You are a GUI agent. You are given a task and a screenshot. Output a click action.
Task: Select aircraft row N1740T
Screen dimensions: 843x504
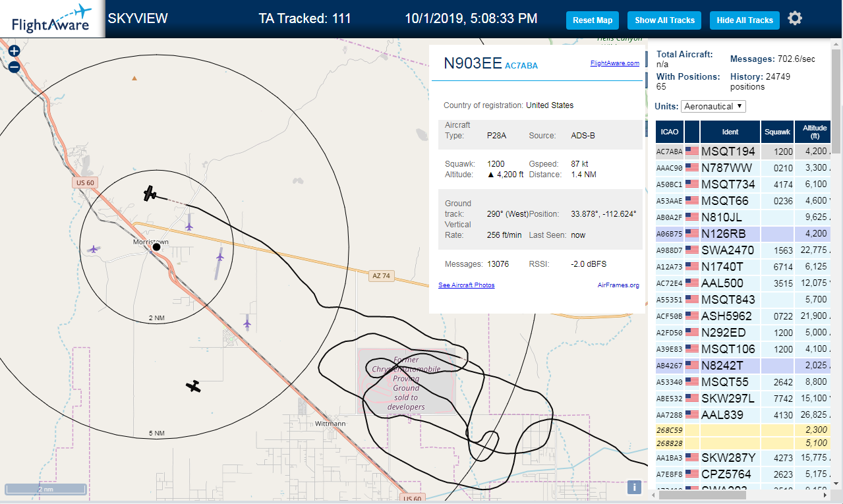(743, 266)
